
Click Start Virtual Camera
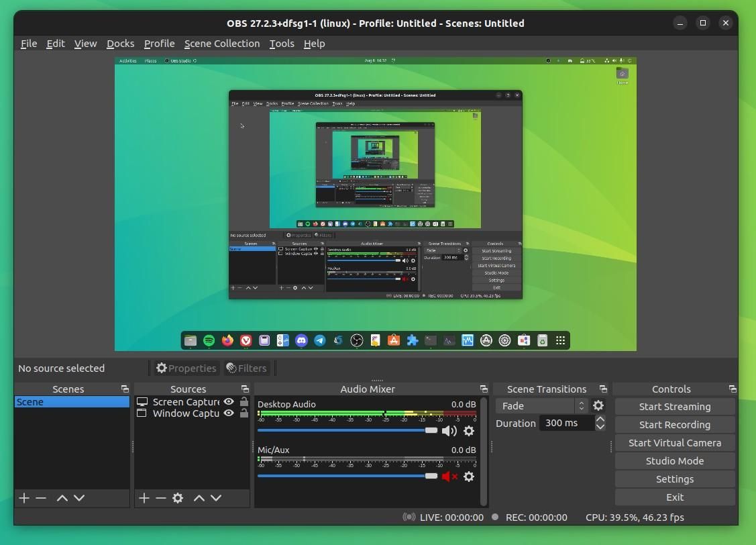click(675, 443)
